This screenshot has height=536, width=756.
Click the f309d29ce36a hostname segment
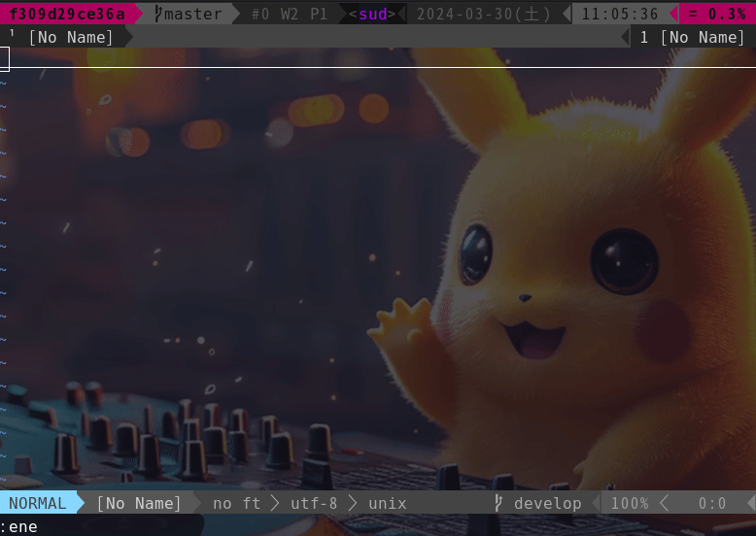click(67, 14)
